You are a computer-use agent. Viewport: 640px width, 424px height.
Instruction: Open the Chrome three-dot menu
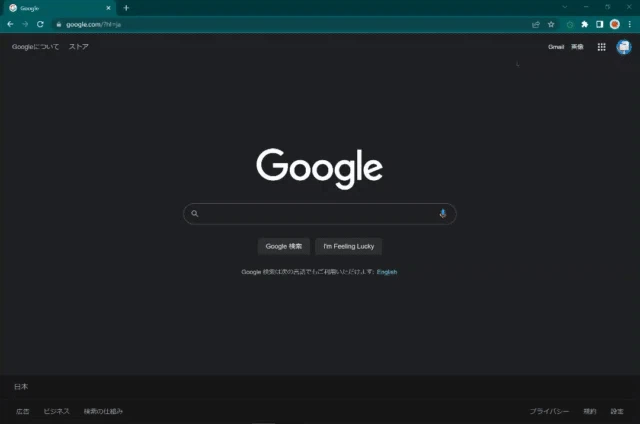[630, 24]
